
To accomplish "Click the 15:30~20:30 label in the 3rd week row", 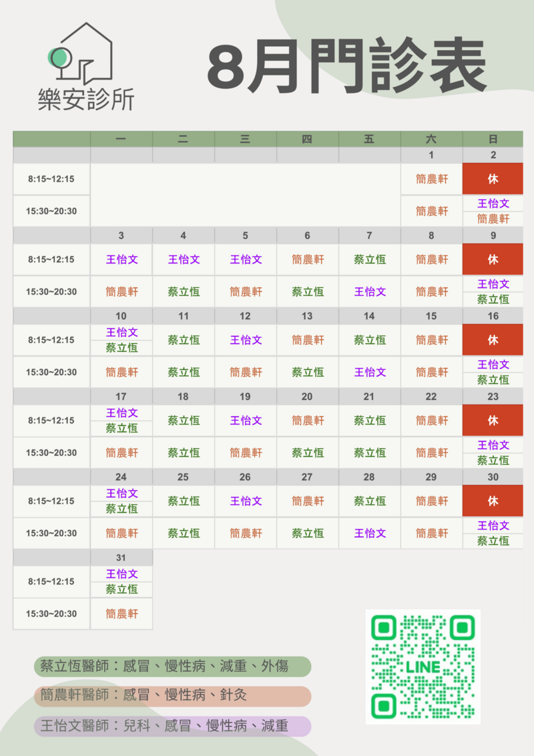I will [x=51, y=372].
